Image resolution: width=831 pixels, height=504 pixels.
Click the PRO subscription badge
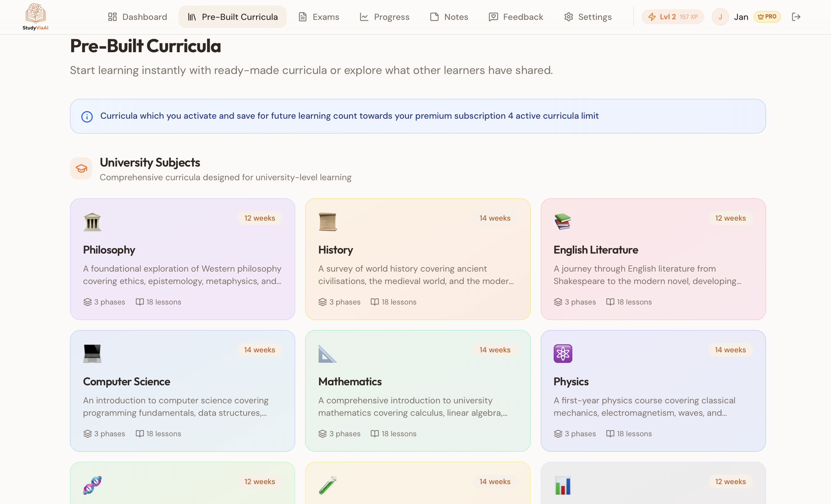click(767, 16)
